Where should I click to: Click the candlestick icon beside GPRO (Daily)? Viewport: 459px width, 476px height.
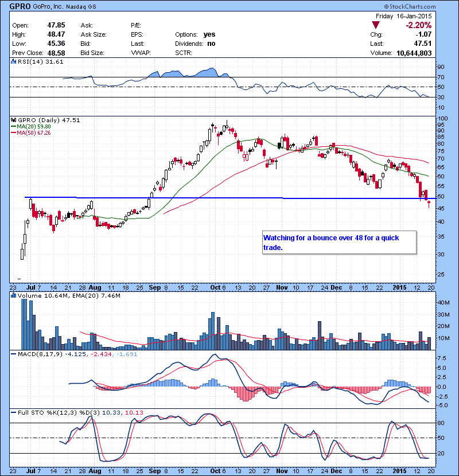(14, 120)
